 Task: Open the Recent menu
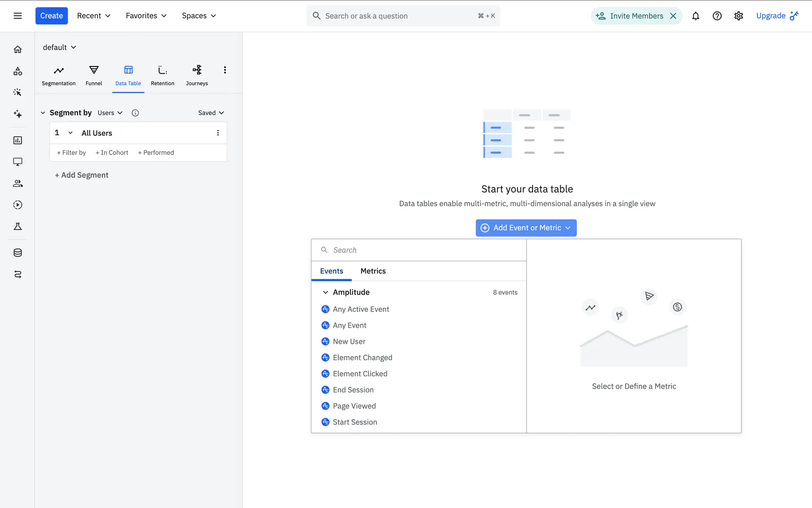(93, 16)
